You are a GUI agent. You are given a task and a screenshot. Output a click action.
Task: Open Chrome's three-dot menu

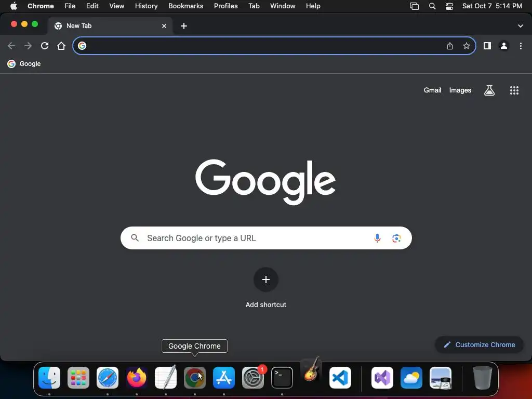[521, 46]
